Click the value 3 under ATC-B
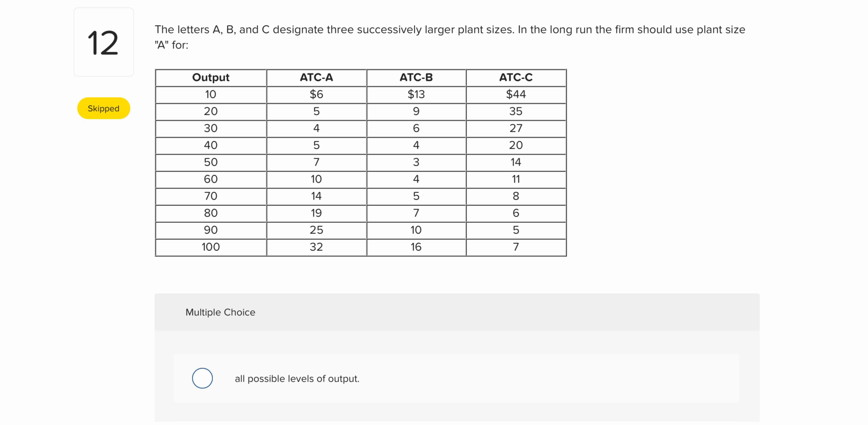Image resolution: width=868 pixels, height=425 pixels. [416, 162]
